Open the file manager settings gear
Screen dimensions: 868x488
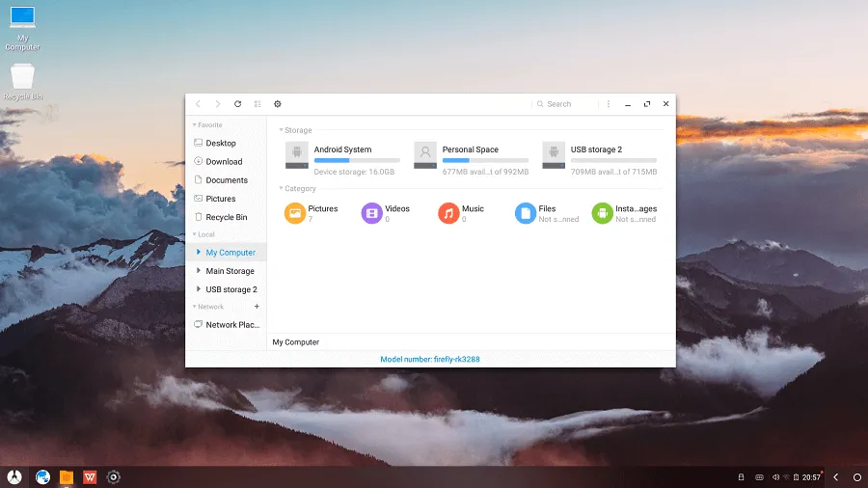[278, 104]
